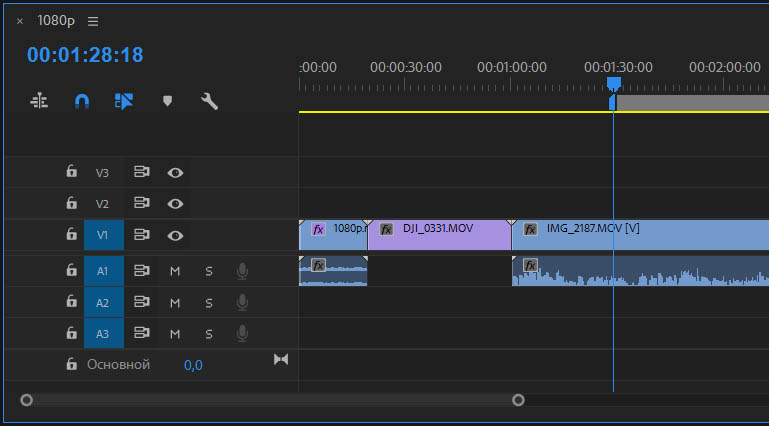The width and height of the screenshot is (769, 426).
Task: Solo track A3
Action: 209,334
